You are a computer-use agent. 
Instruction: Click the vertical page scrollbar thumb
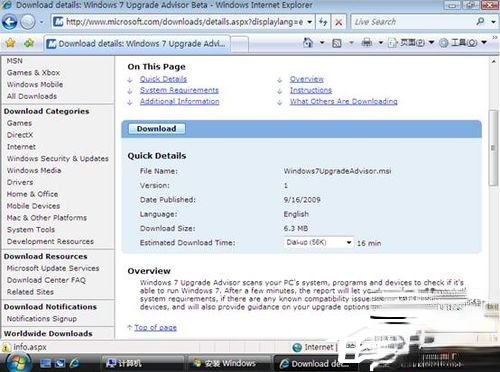pos(493,148)
